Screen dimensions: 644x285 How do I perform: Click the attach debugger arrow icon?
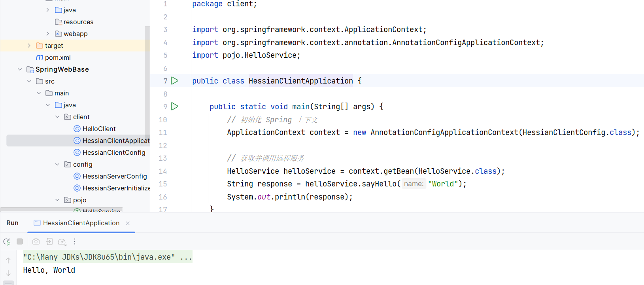tap(49, 241)
